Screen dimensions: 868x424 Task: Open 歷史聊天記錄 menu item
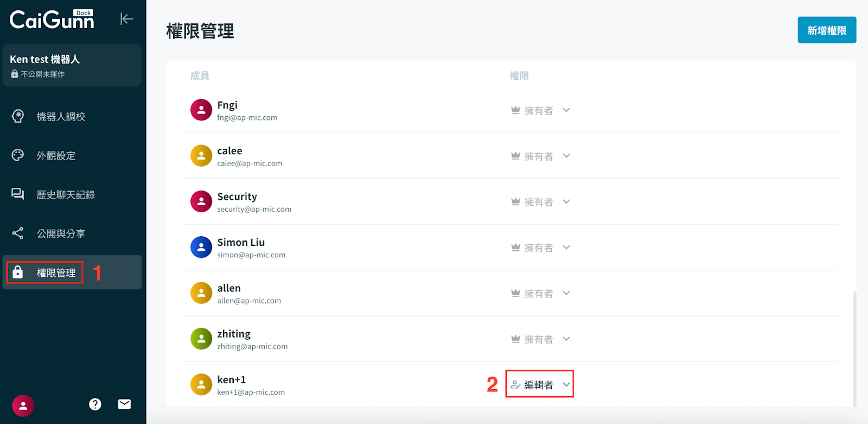[66, 195]
